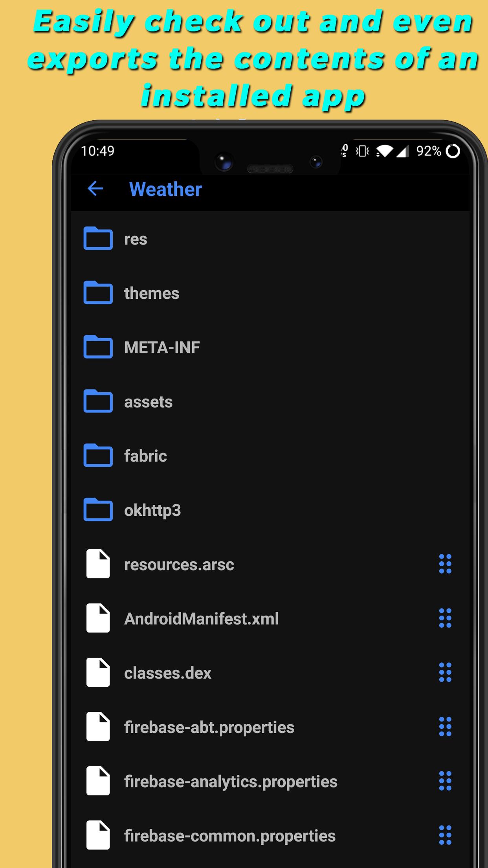The image size is (488, 868).
Task: Tap the classes.dex file icon
Action: click(x=98, y=673)
